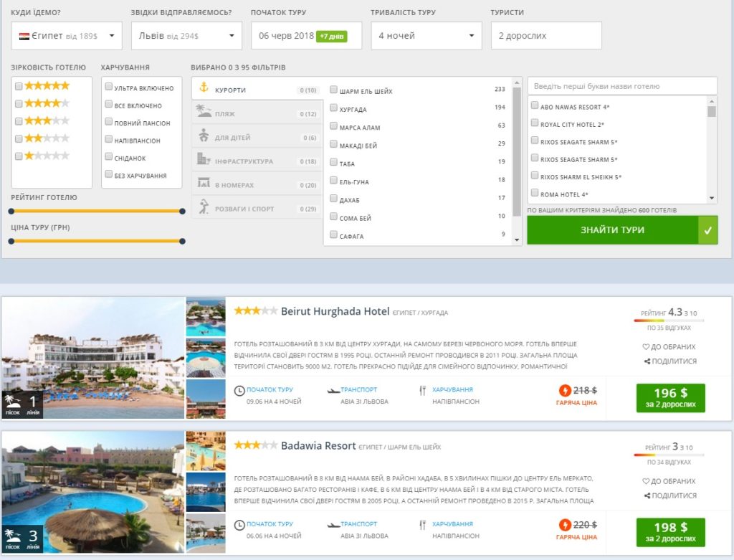Click share icon for Badawia Resort

point(647,495)
